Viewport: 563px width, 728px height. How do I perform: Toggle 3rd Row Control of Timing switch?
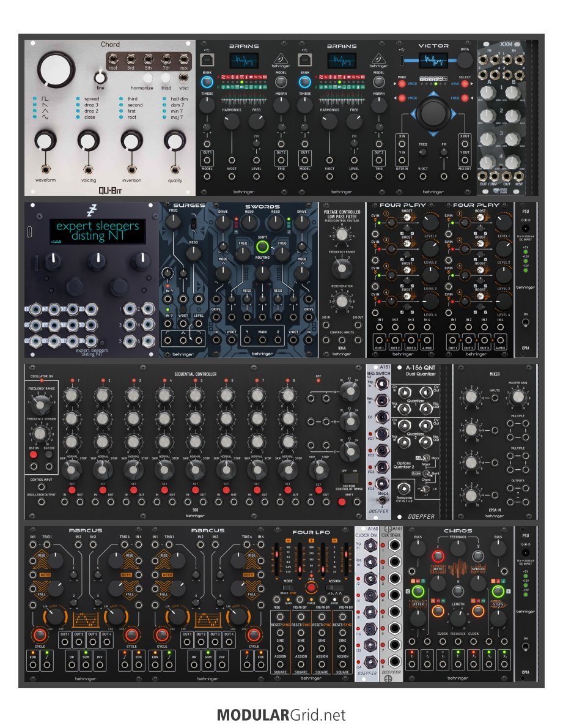click(x=349, y=478)
